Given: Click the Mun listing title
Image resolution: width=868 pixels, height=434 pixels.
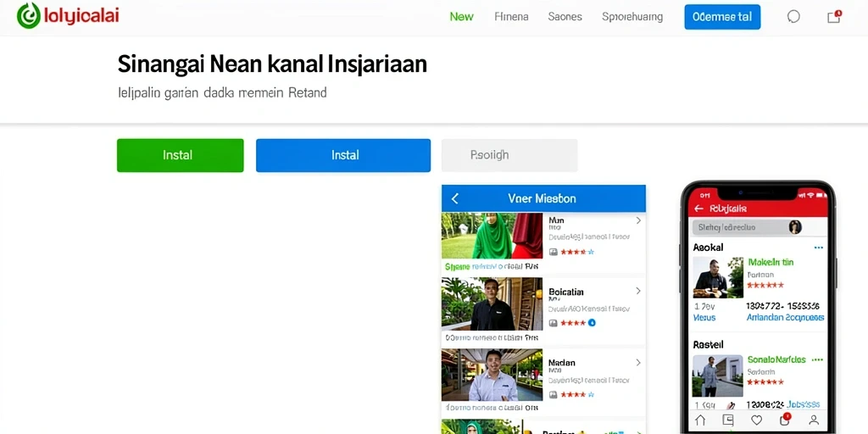Looking at the screenshot, I should 556,220.
